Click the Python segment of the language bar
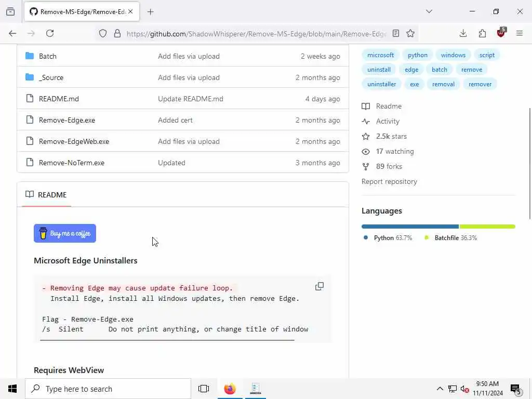 coord(410,227)
